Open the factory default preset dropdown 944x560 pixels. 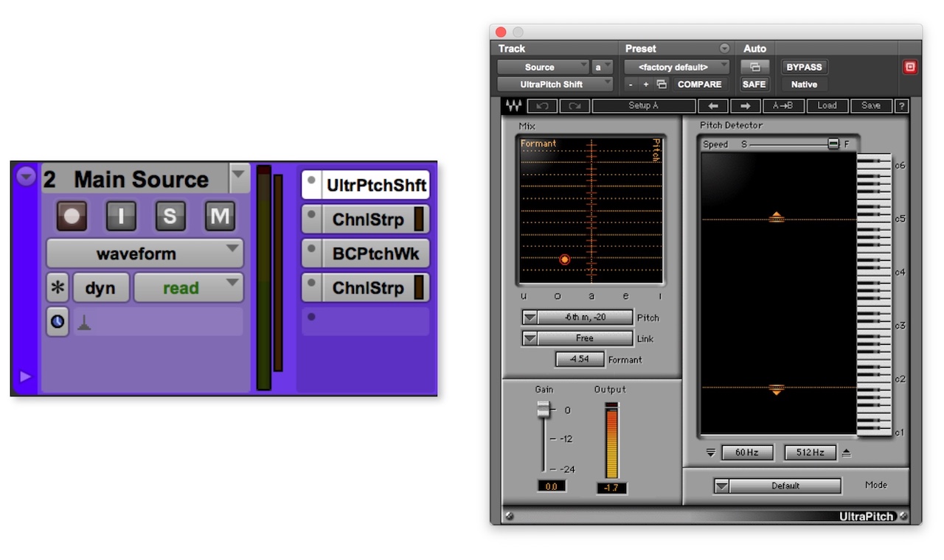tap(676, 67)
